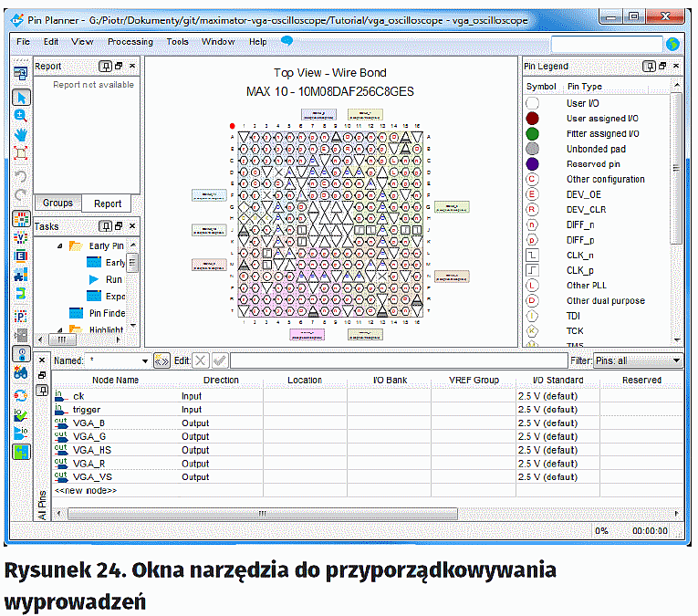Screen dimensions: 698x616
Task: Click the chat bubble icon beside Help
Action: pyautogui.click(x=286, y=41)
